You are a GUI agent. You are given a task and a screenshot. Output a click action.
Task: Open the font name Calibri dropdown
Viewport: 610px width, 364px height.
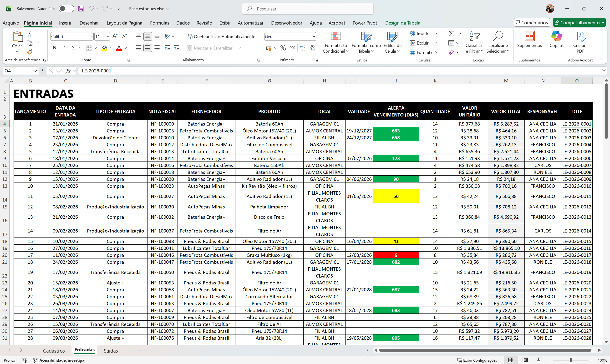tap(91, 36)
